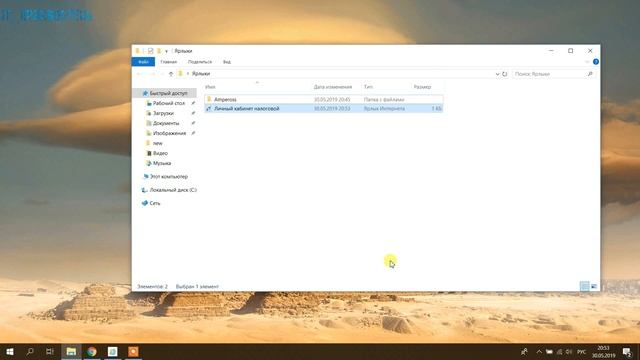This screenshot has width=640, height=360.
Task: Switch to large icons view in status bar
Action: coord(594,287)
